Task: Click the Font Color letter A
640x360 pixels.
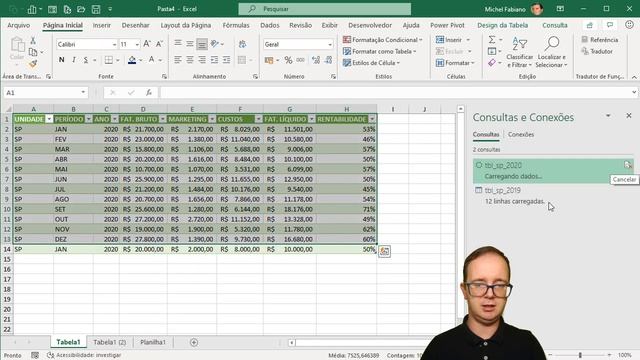Action: (151, 60)
